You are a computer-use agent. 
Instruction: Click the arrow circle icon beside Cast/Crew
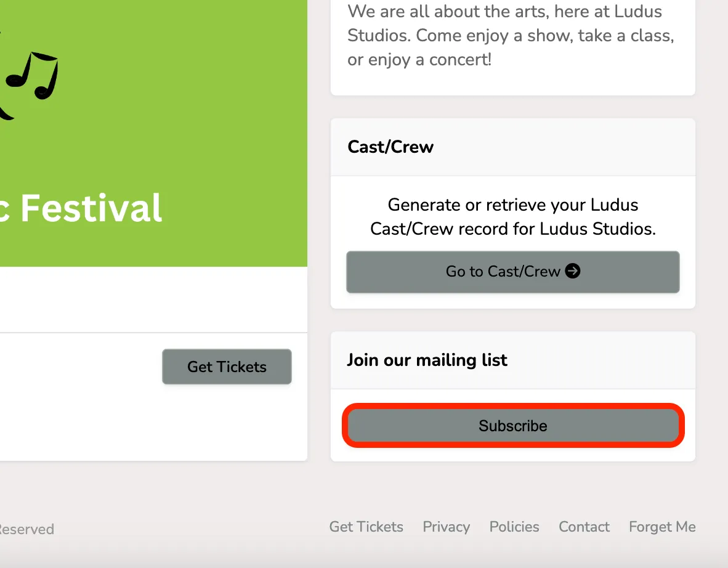click(x=572, y=271)
